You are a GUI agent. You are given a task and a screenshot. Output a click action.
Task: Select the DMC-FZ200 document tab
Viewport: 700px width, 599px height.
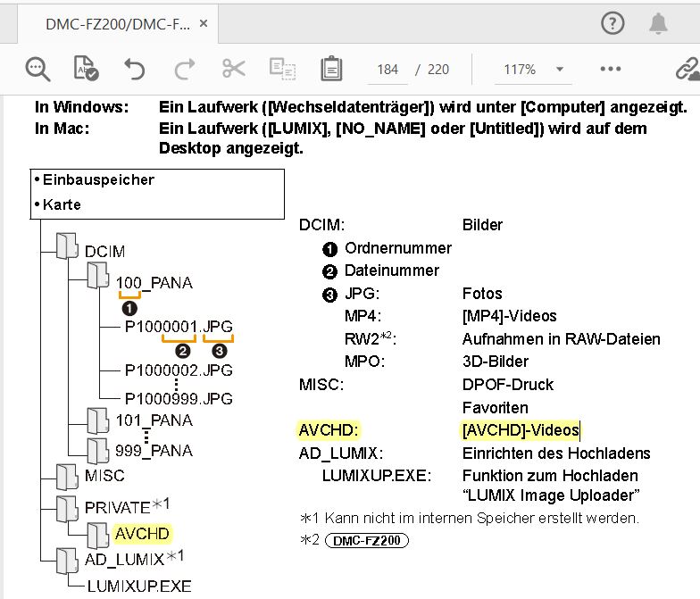(116, 25)
